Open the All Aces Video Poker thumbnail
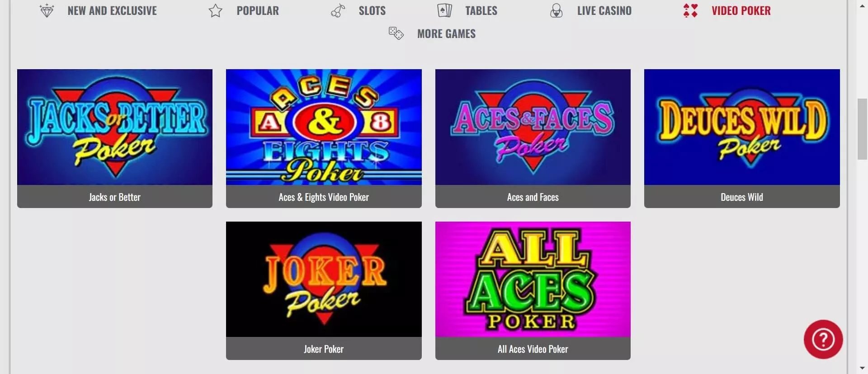Screen dimensions: 868x374 click(x=533, y=279)
